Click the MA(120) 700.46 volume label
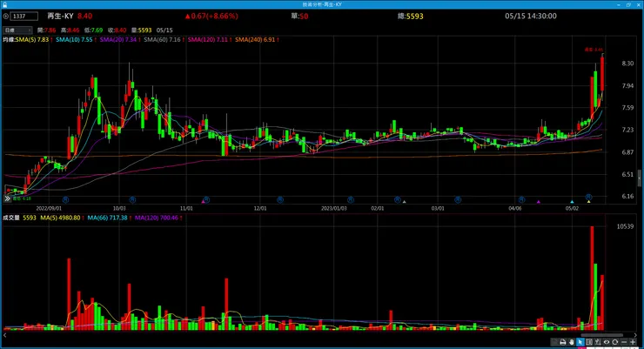This screenshot has width=644, height=349. tap(157, 218)
